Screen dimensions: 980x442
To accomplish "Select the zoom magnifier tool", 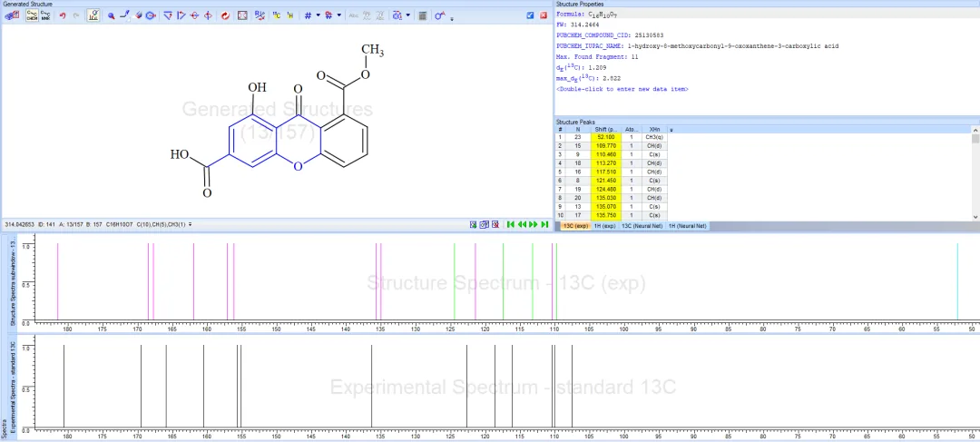I will (112, 15).
